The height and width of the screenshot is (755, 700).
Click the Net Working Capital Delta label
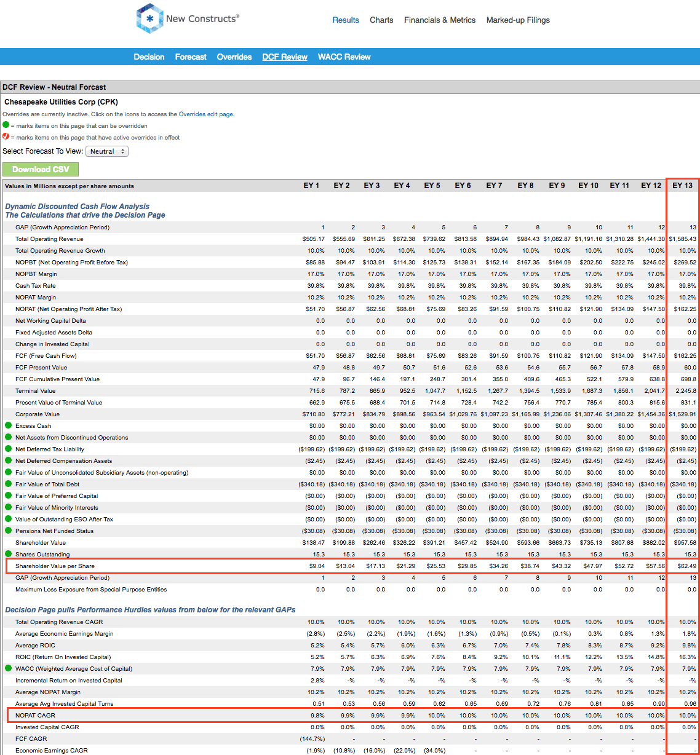[50, 320]
